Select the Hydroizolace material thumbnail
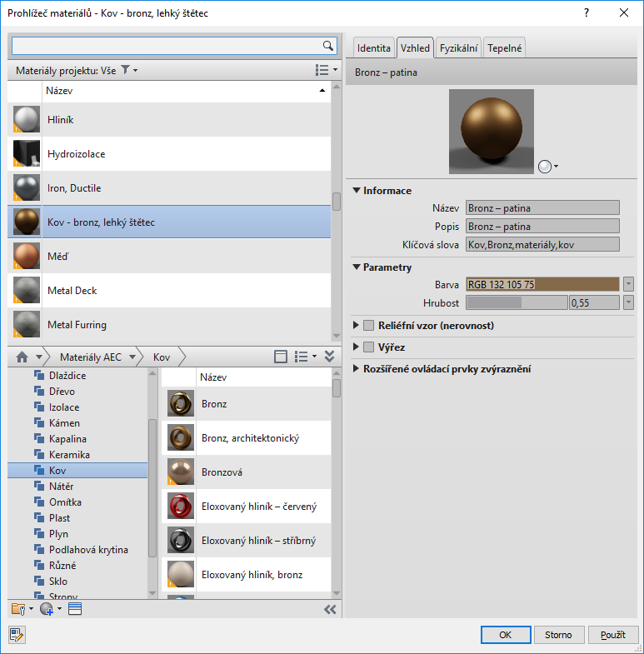 (27, 153)
